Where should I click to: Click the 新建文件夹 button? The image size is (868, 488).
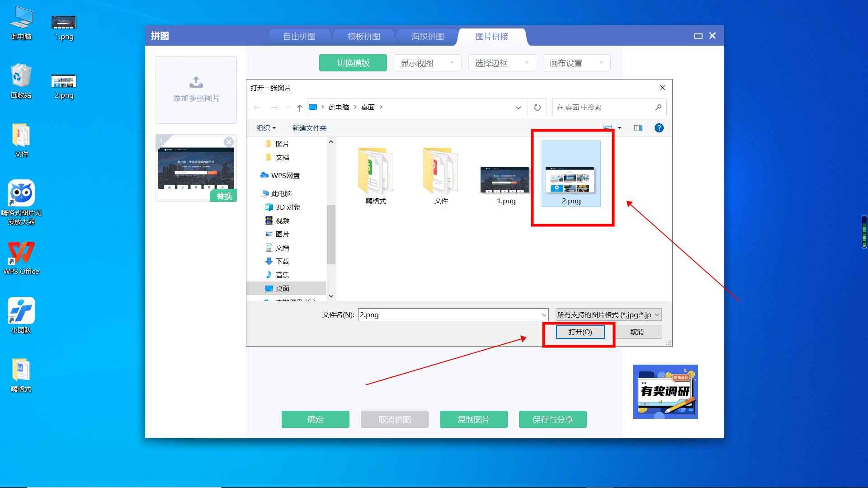[x=309, y=128]
